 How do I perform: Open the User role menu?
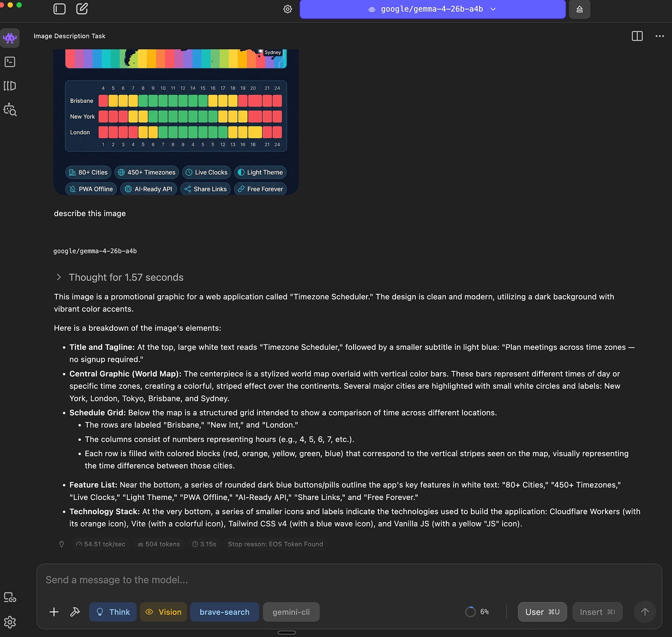tap(542, 612)
